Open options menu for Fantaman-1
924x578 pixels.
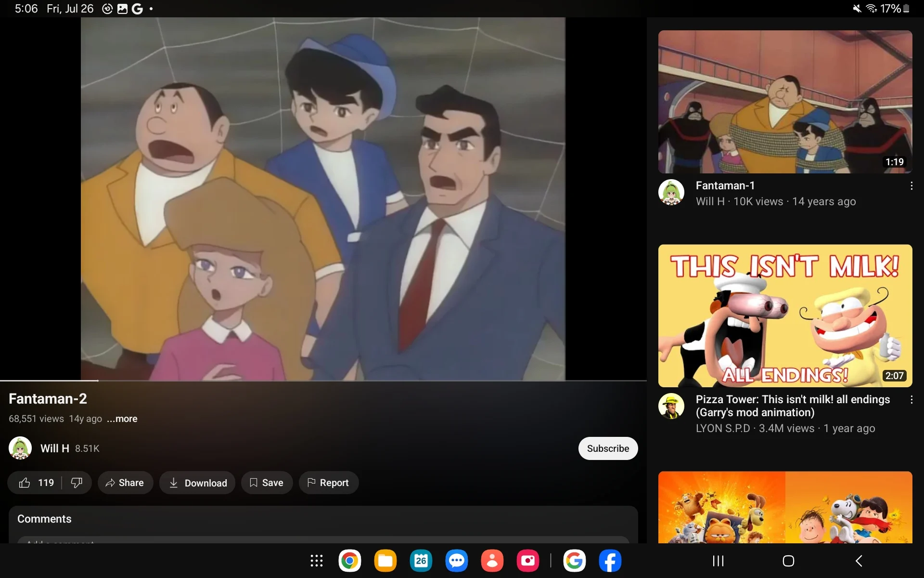tap(911, 186)
